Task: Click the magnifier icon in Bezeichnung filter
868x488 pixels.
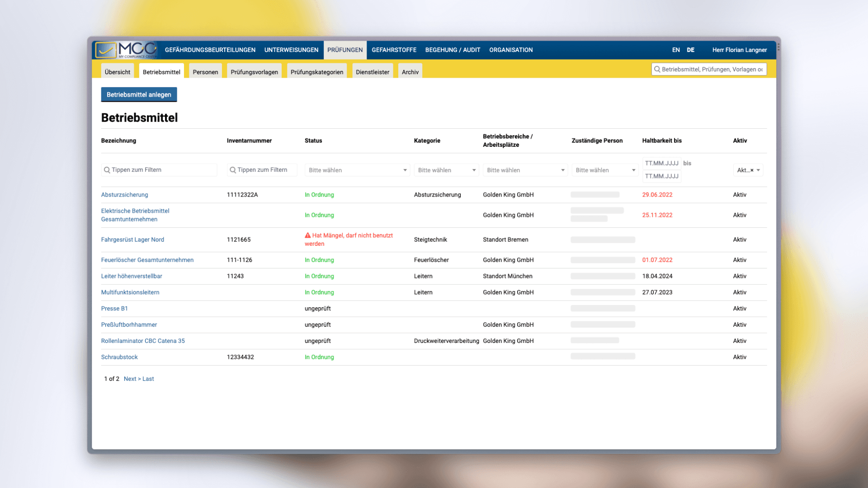Action: coord(107,170)
